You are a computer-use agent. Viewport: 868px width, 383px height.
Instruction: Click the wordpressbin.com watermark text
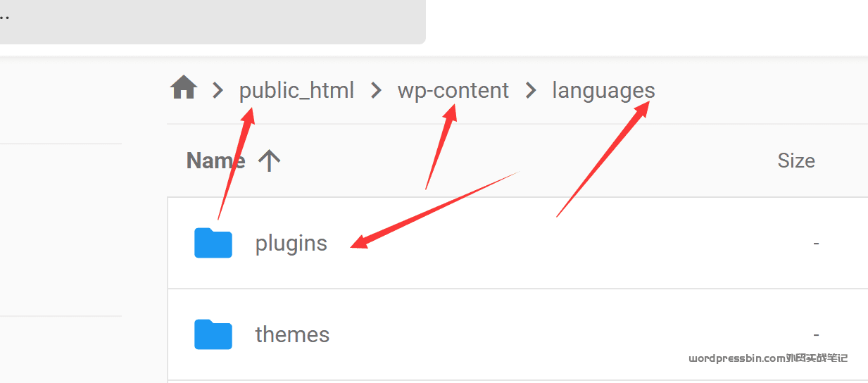click(x=767, y=358)
